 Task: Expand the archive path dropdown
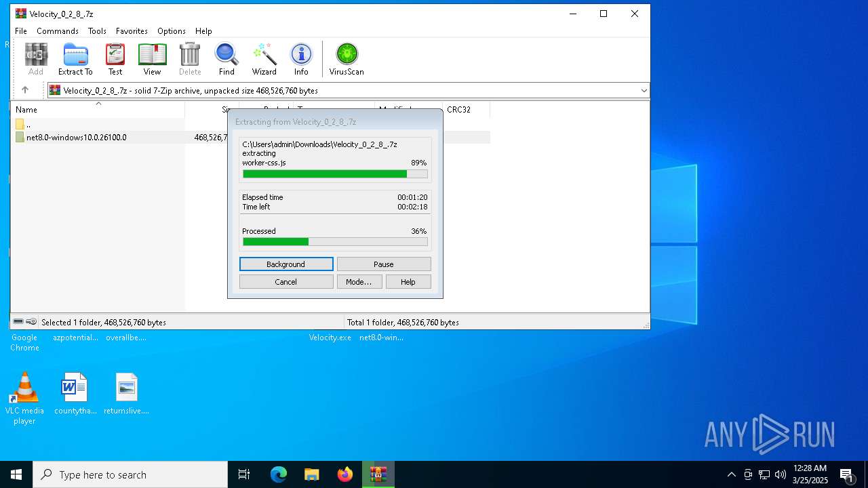644,90
